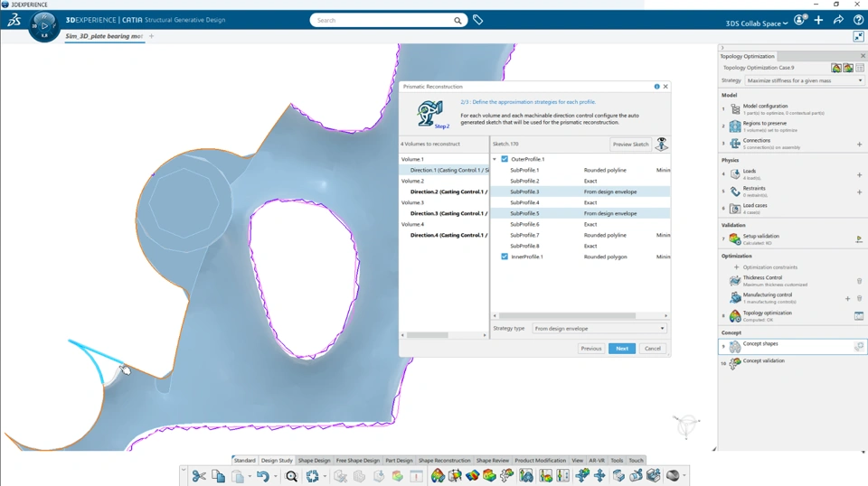Click the Paste clipboard icon

tap(238, 475)
